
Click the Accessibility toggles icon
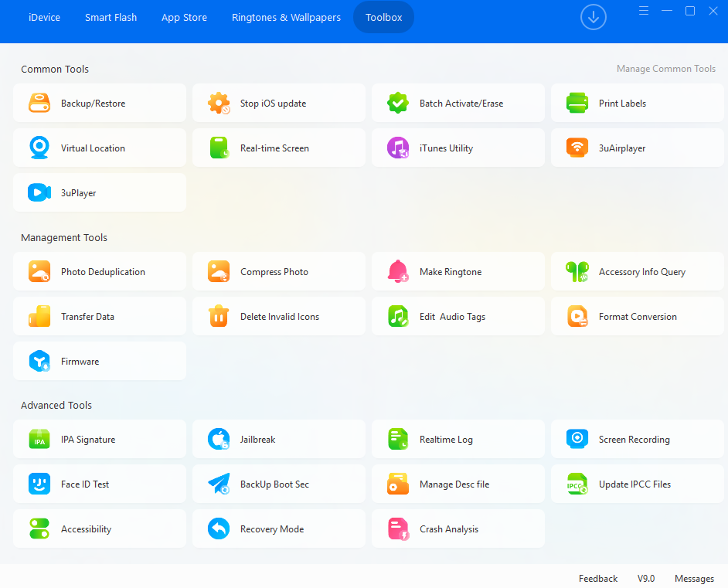(39, 529)
